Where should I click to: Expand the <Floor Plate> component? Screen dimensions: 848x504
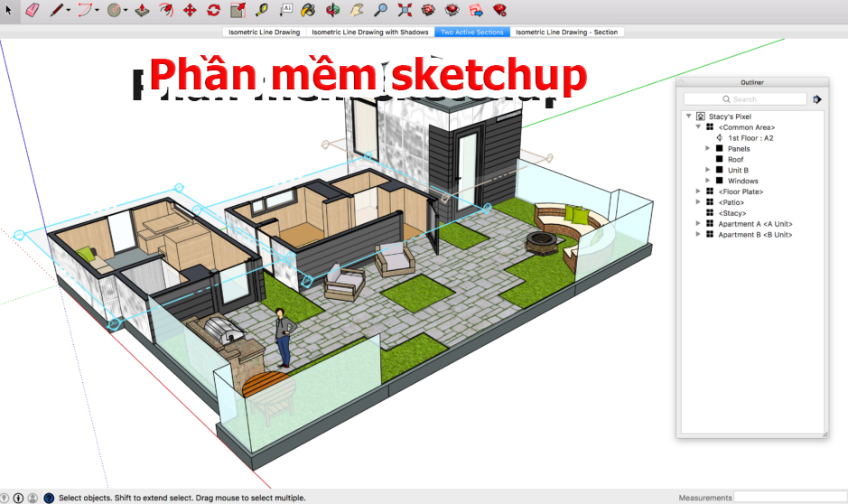coord(698,191)
